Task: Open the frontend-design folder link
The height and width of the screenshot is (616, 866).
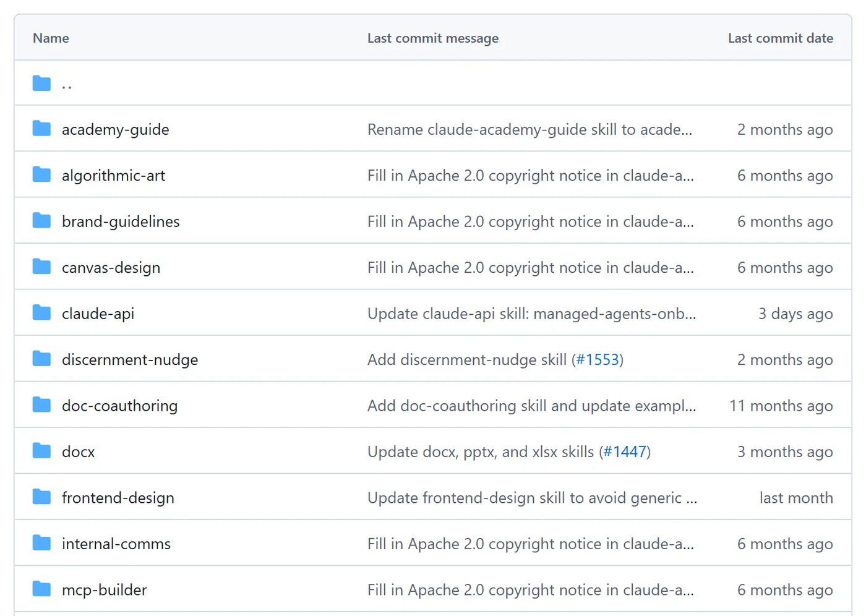Action: (118, 498)
